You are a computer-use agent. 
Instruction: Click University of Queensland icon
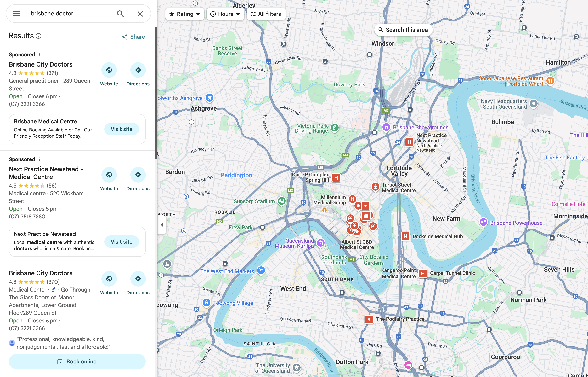pos(297,368)
